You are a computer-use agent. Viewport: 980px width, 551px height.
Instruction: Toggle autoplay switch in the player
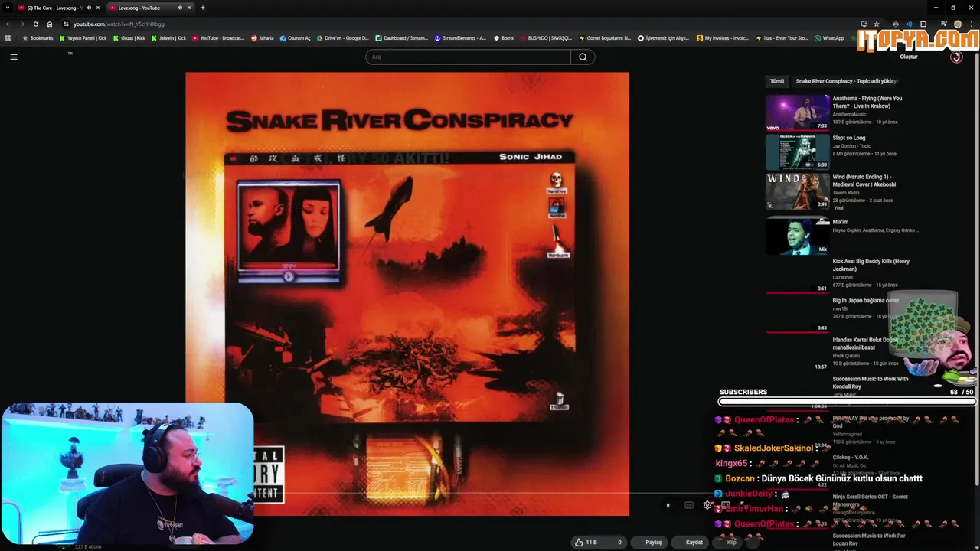[x=668, y=505]
